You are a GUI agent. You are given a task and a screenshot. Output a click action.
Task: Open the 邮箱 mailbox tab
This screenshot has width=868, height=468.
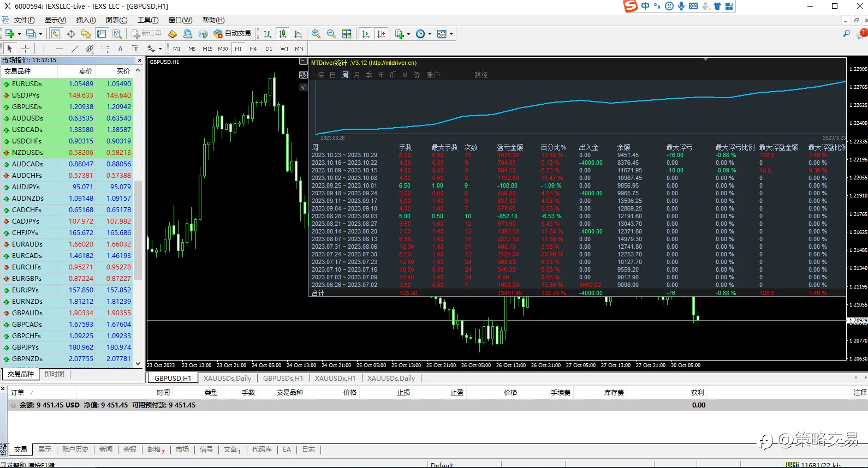coord(156,449)
